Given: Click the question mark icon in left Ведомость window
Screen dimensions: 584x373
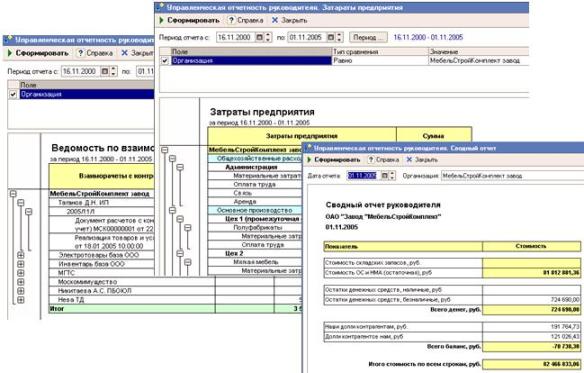Looking at the screenshot, I should [x=80, y=53].
